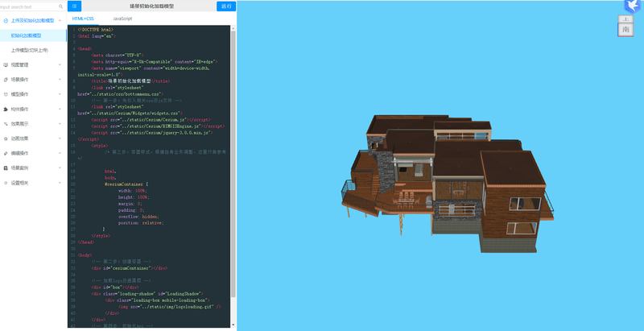The image size is (644, 331).
Task: Click the blue bird logo icon
Action: (633, 6)
